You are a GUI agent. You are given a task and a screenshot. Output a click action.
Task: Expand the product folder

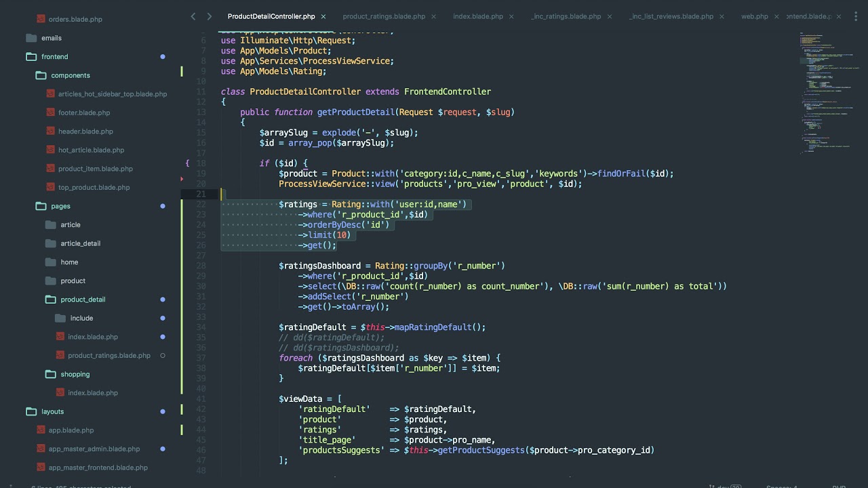pyautogui.click(x=50, y=281)
